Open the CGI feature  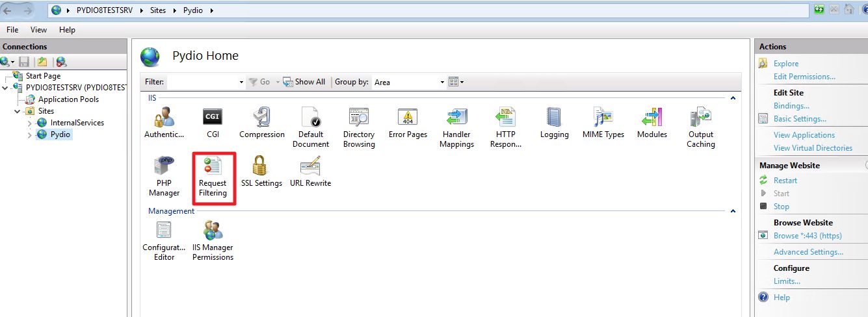[x=213, y=123]
